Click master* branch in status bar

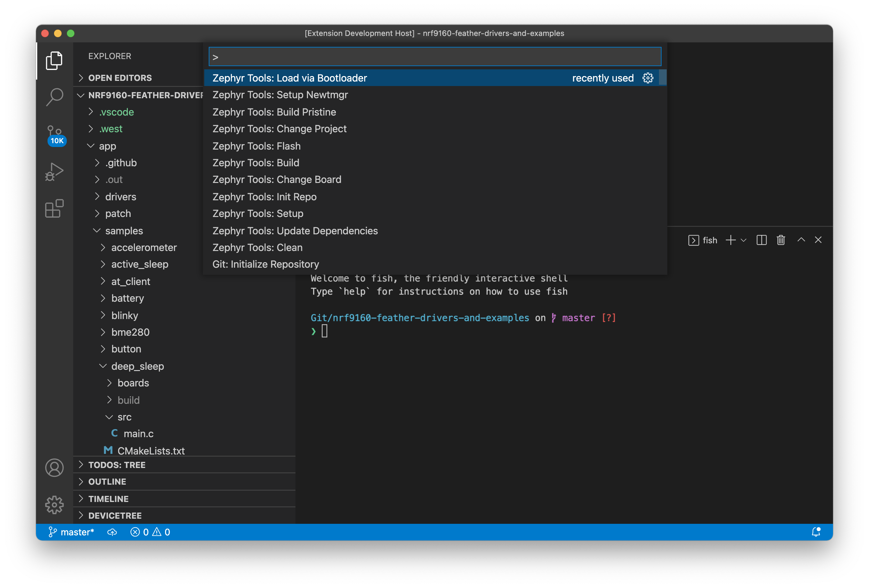72,532
